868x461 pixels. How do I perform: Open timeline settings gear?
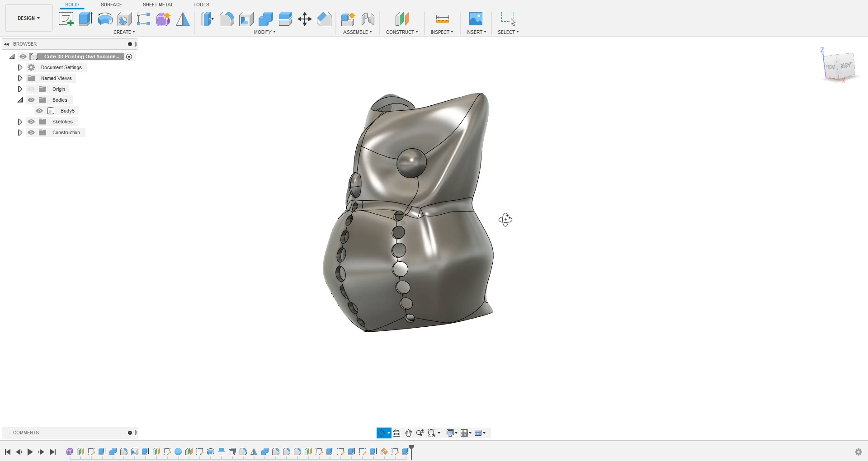[x=859, y=452]
